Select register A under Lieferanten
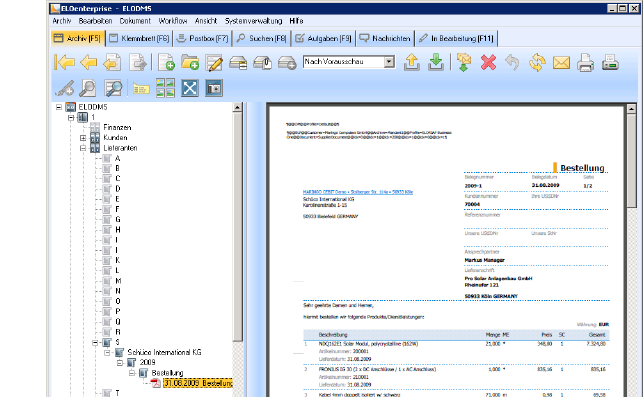 [117, 158]
